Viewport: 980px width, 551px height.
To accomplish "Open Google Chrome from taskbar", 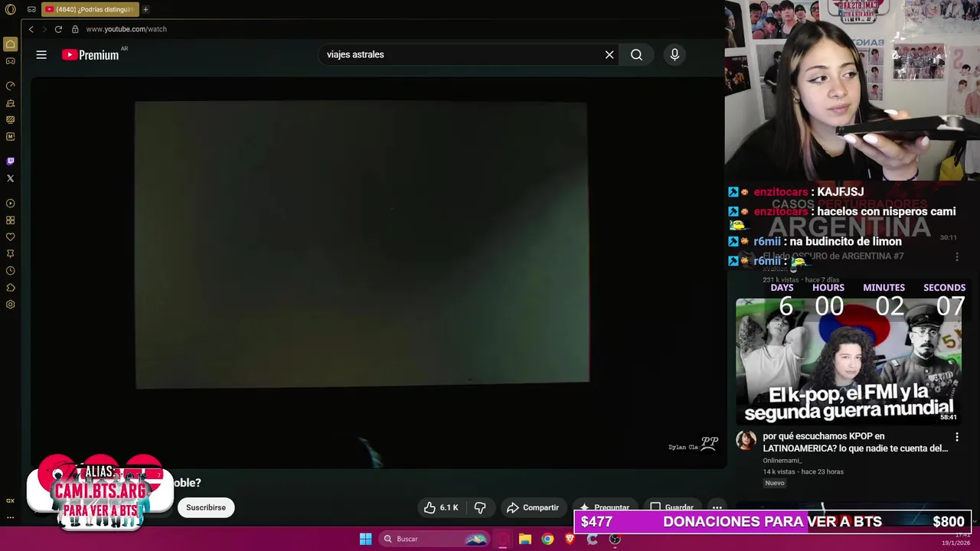I will [x=547, y=539].
